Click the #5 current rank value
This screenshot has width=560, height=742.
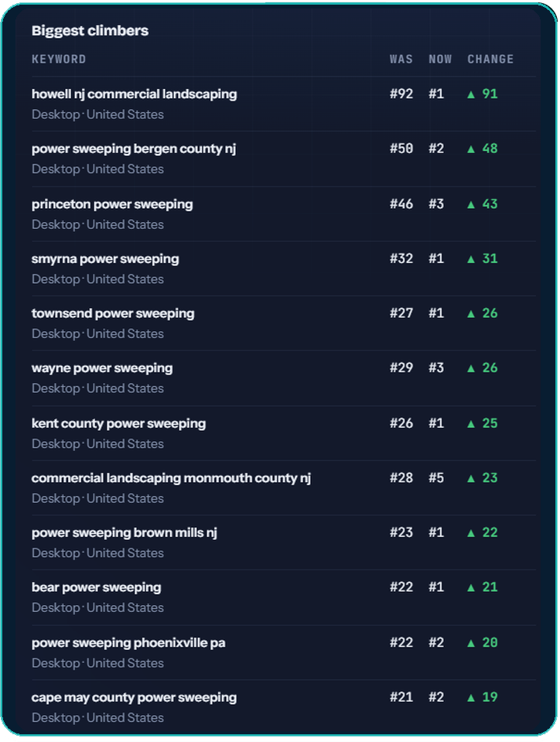(436, 477)
